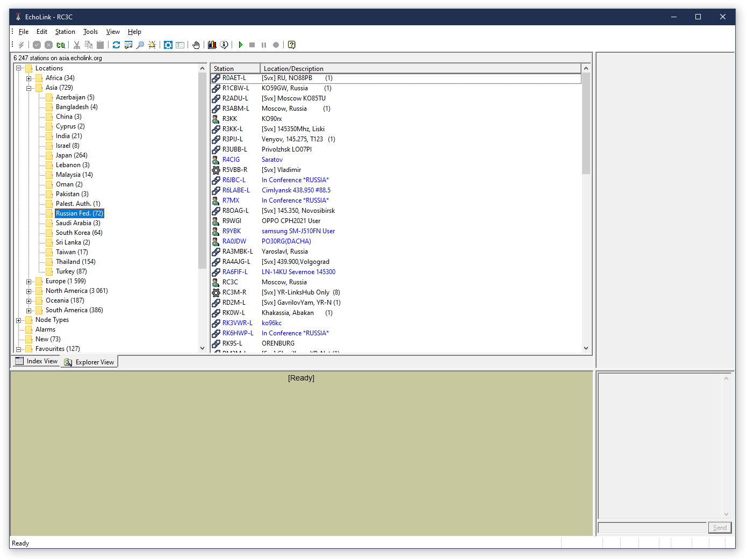747x560 pixels.
Task: Expand the South America (386) node
Action: (29, 311)
